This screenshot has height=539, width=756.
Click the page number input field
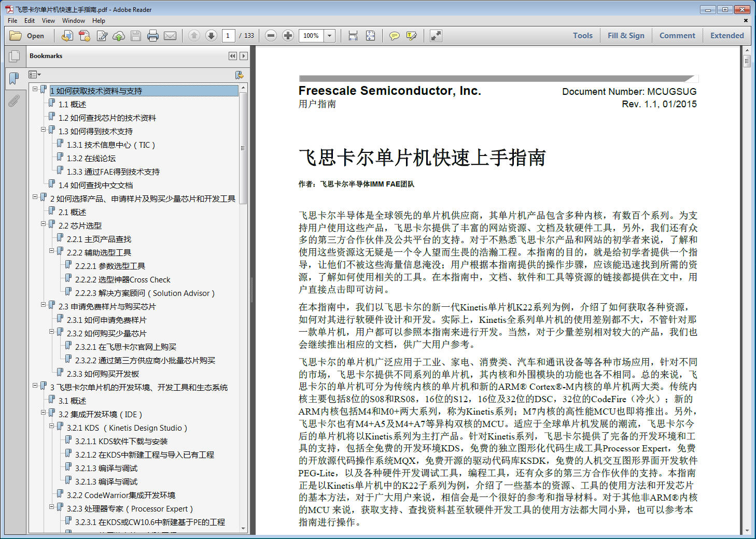pos(228,36)
